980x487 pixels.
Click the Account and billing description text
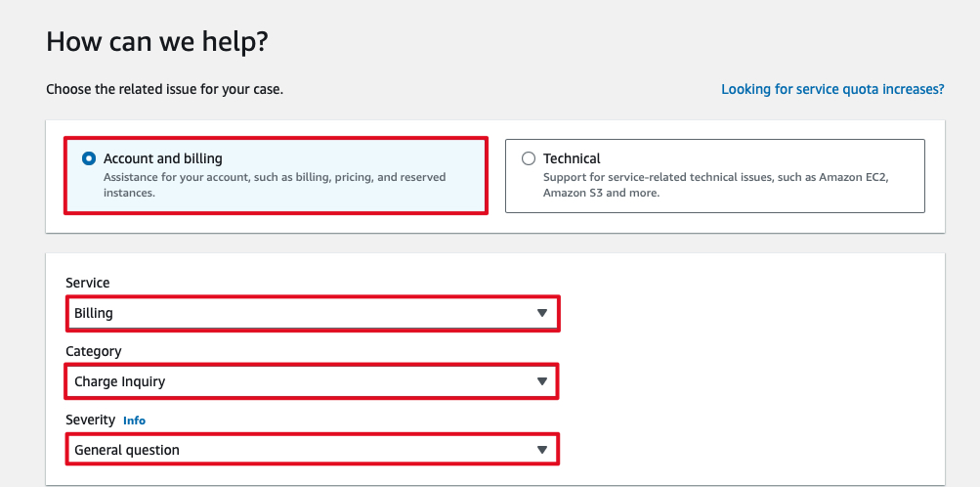274,185
